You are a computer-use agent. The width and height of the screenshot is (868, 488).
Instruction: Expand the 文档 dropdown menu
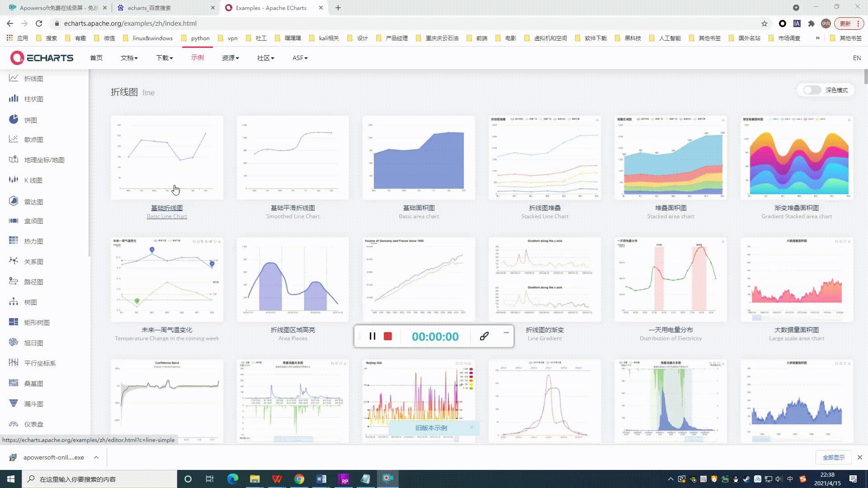coord(129,58)
